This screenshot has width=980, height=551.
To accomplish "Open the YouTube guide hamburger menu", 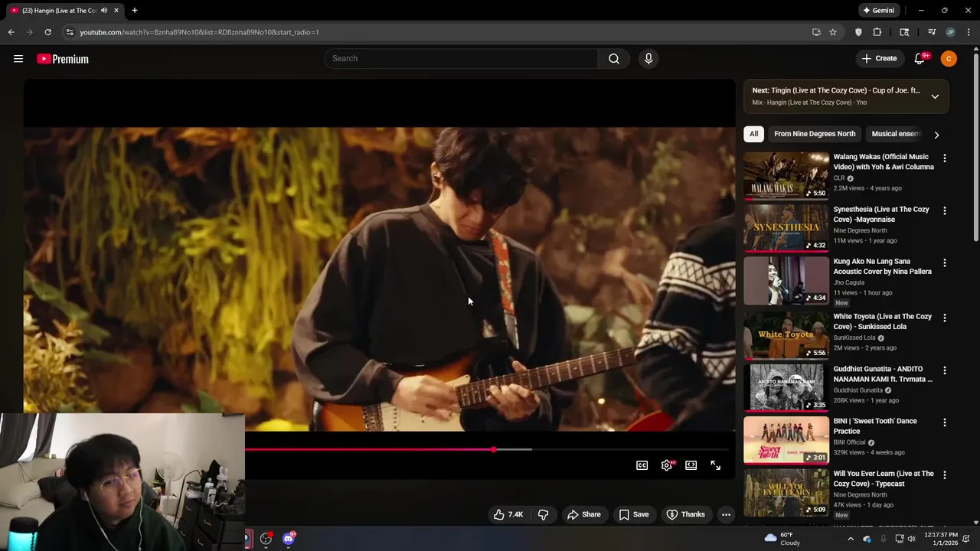I will click(18, 59).
